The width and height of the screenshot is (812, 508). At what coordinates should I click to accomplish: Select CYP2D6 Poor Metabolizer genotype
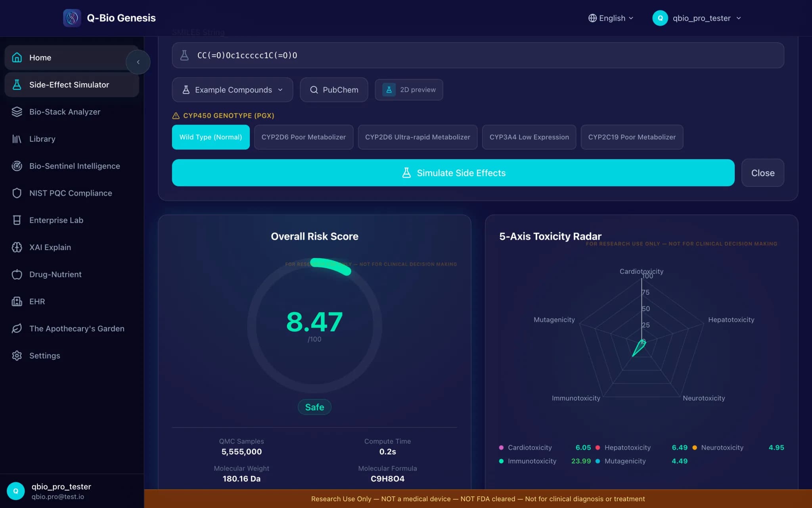click(x=303, y=137)
